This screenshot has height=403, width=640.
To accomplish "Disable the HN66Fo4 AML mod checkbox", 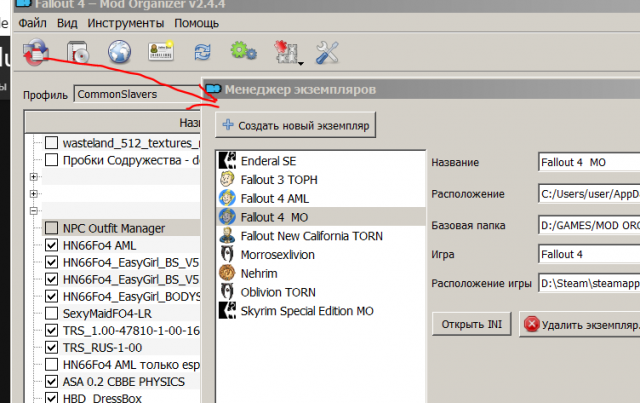I will point(51,246).
